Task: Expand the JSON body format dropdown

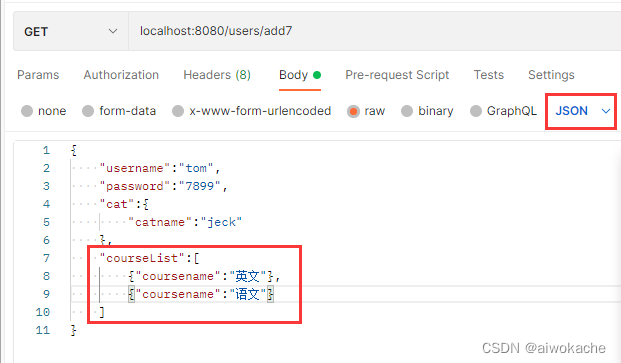Action: [582, 111]
